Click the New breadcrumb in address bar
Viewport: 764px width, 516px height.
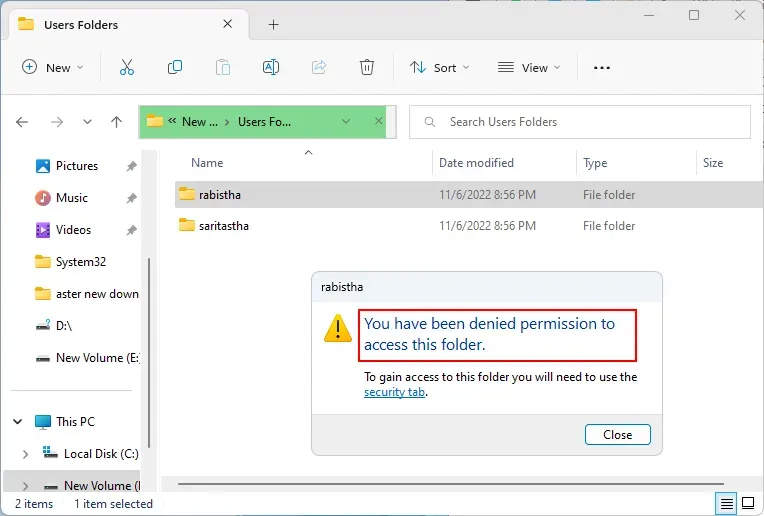200,122
